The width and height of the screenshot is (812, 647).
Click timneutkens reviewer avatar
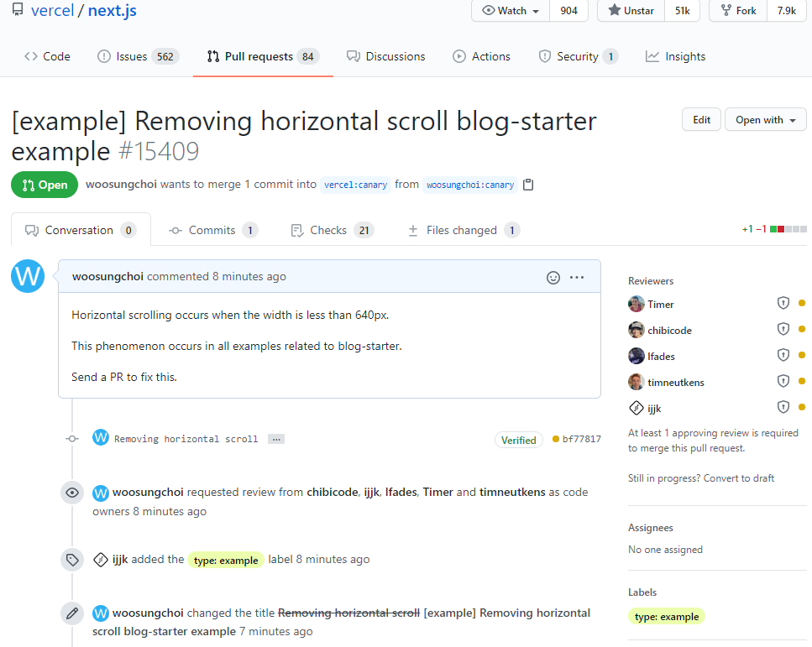637,382
